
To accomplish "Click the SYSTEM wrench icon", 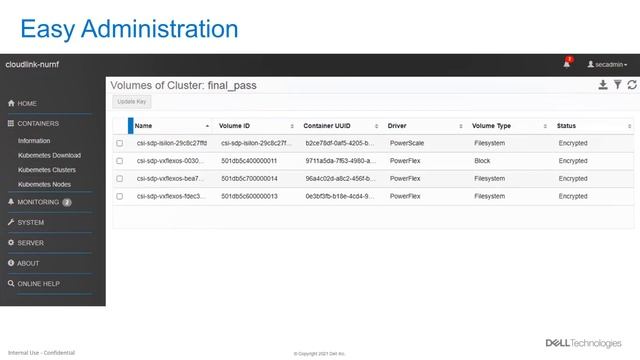I will [x=11, y=222].
